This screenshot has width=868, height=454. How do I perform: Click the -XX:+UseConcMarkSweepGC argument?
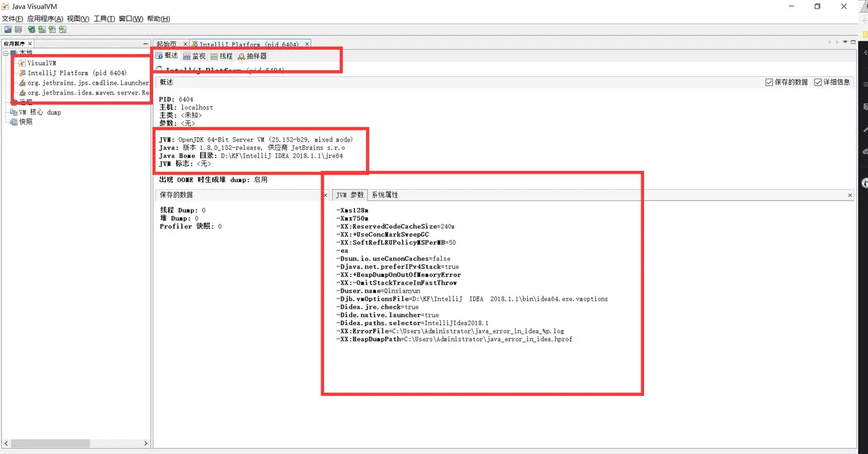click(x=382, y=235)
